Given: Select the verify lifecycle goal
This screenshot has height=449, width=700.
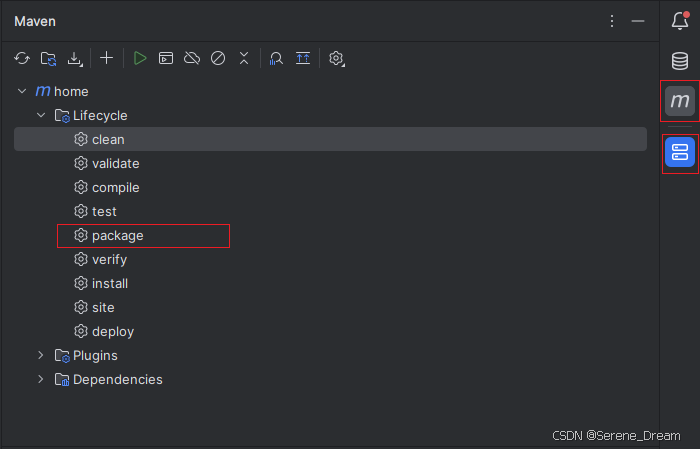Looking at the screenshot, I should (330, 260).
